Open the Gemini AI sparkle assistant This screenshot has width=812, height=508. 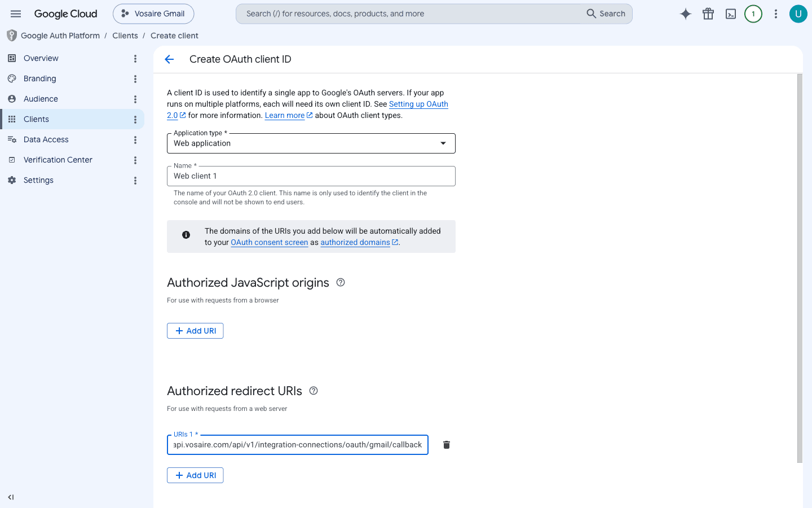click(x=686, y=14)
